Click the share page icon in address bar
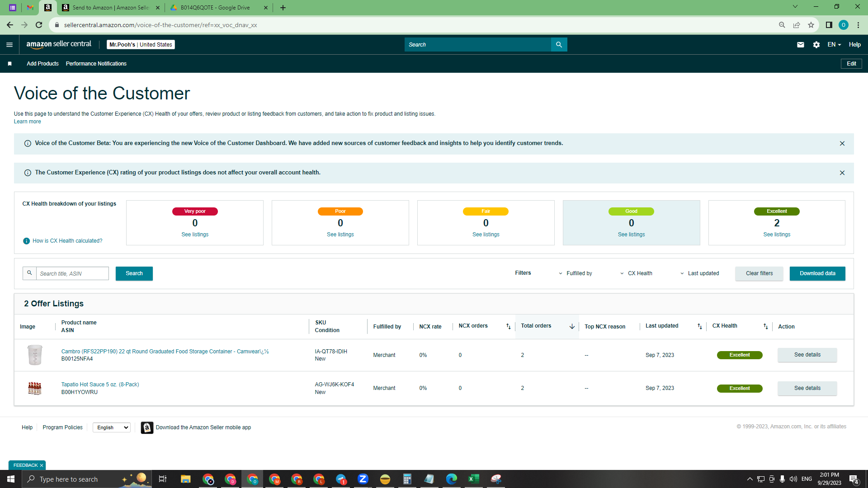This screenshot has width=868, height=488. tap(796, 25)
